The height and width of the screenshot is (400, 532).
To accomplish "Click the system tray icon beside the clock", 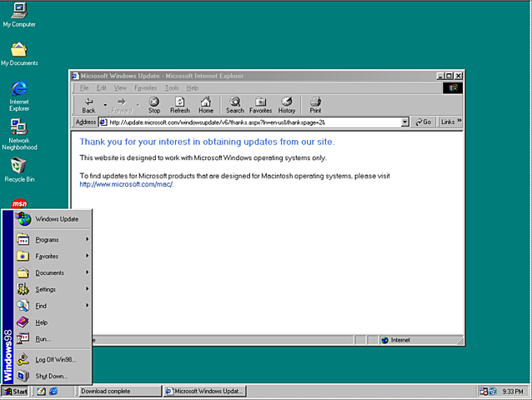I will 493,391.
